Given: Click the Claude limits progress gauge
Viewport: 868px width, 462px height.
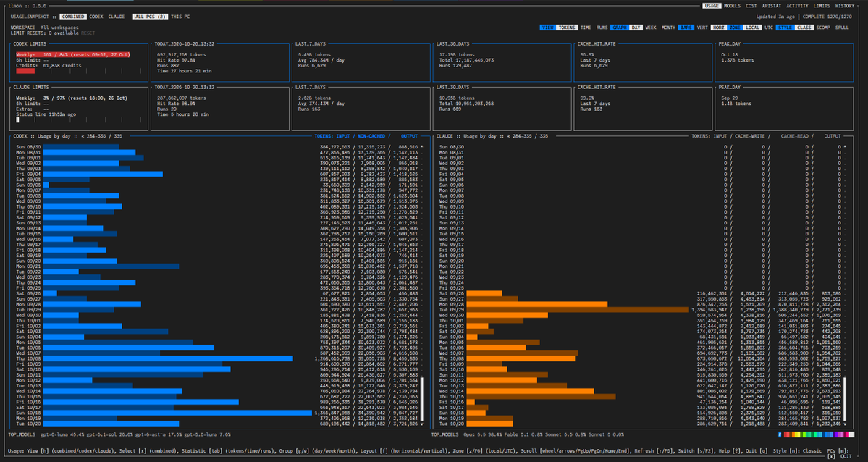Looking at the screenshot, I should pos(79,119).
